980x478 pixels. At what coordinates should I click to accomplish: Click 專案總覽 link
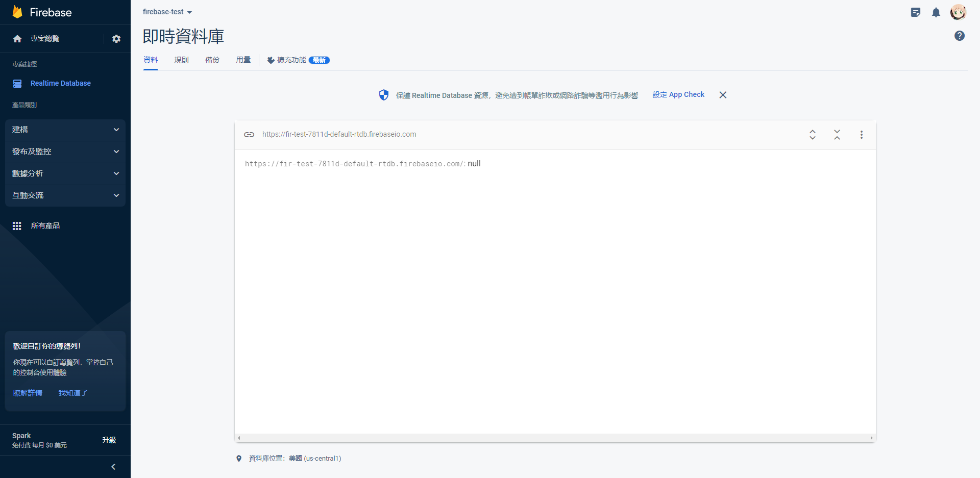point(45,39)
